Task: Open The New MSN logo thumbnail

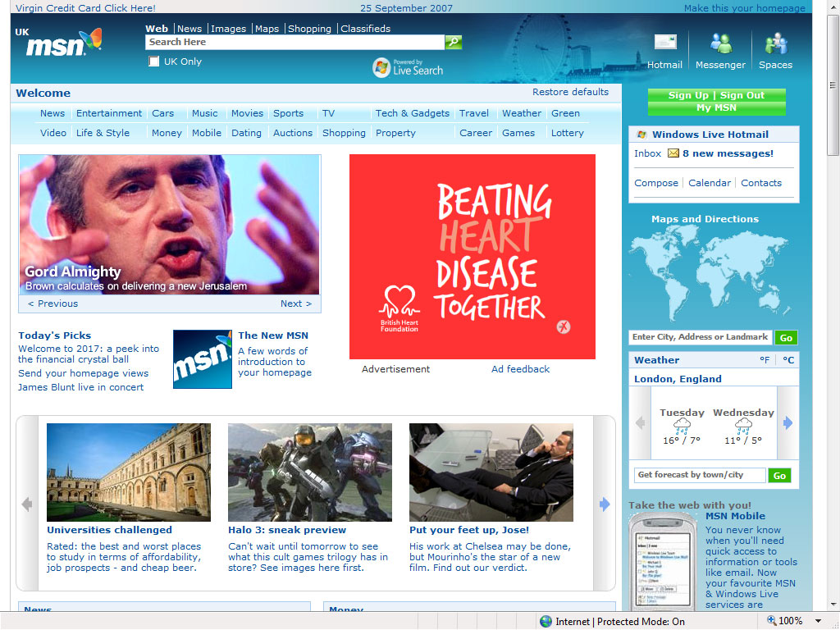Action: pyautogui.click(x=203, y=359)
